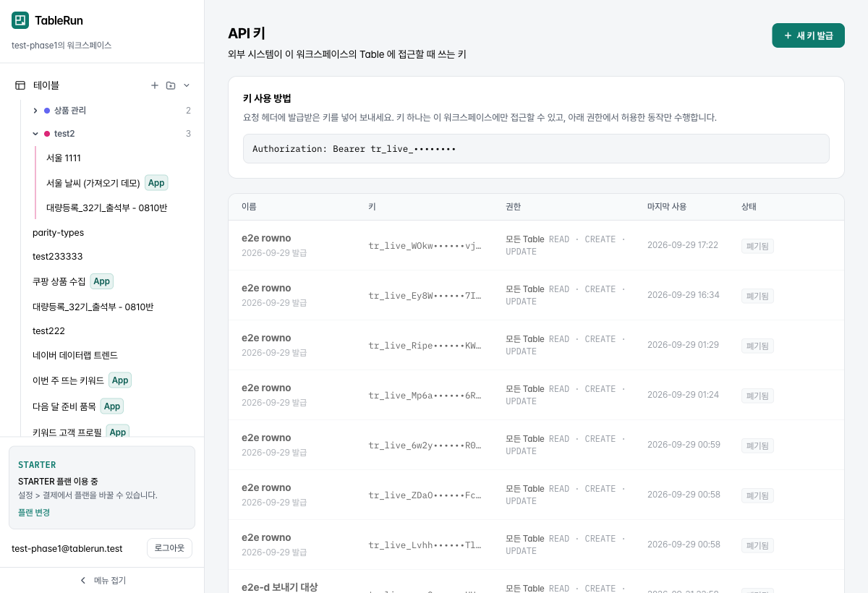Expand the 상품 관리 folder
The height and width of the screenshot is (593, 868).
pyautogui.click(x=35, y=111)
